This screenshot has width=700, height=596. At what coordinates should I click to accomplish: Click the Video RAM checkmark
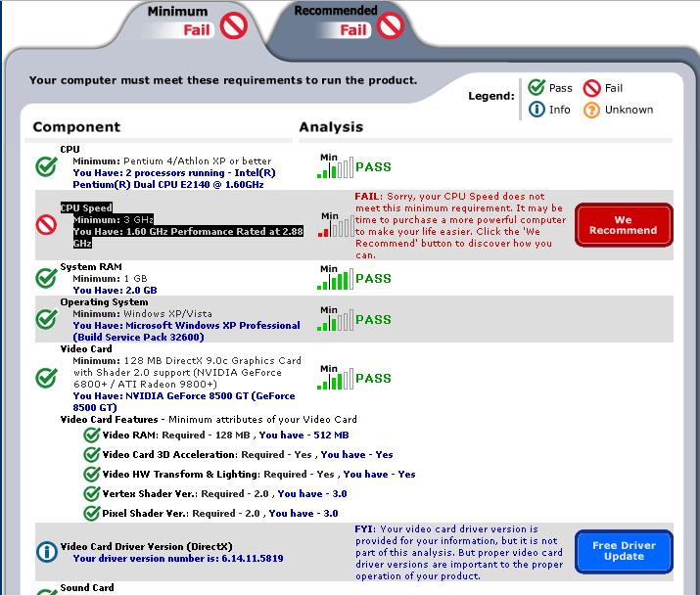click(92, 436)
